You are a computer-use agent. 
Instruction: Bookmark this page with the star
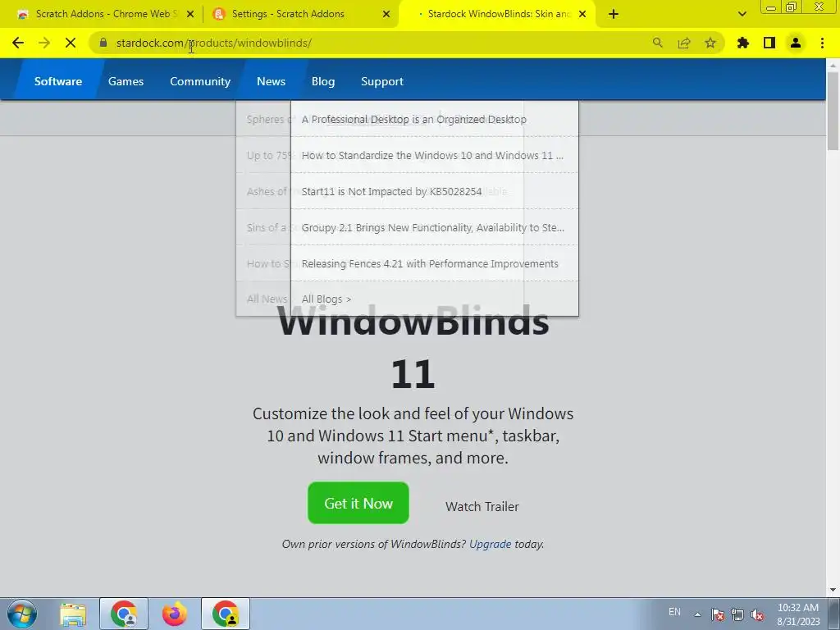(710, 43)
